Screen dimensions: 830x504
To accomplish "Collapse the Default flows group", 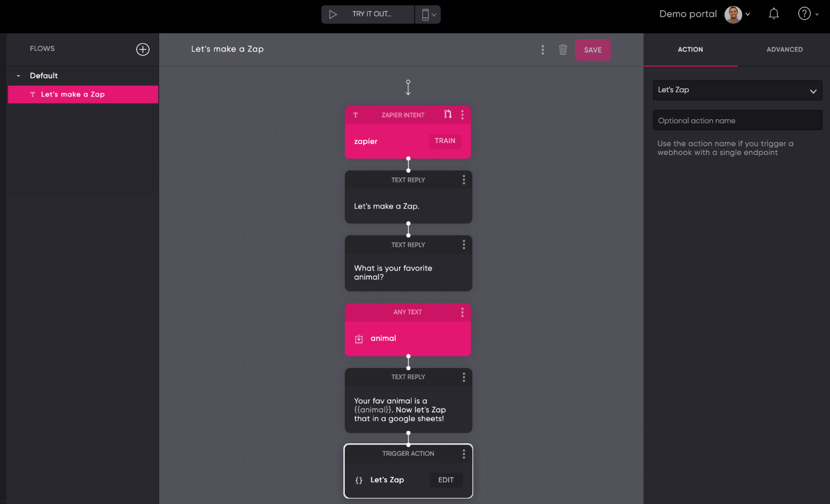I will [18, 76].
